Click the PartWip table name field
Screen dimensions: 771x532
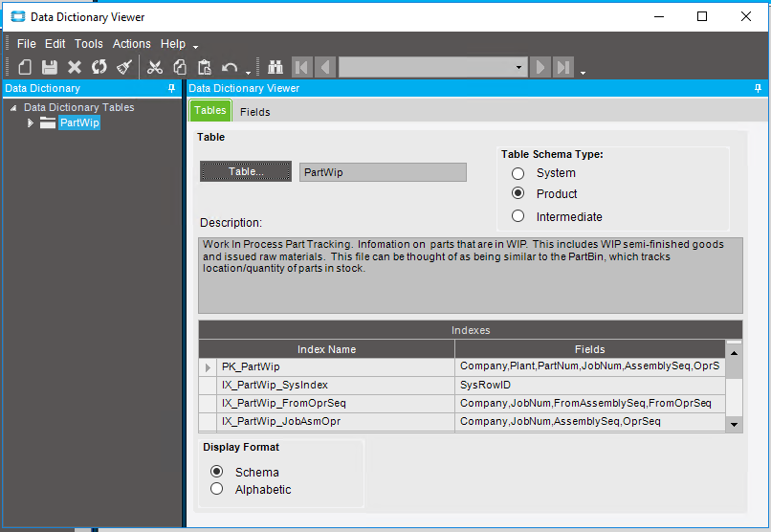(383, 172)
